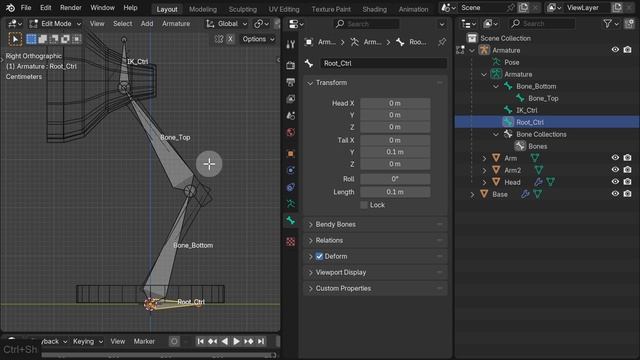The height and width of the screenshot is (360, 640).
Task: Toggle auto keying record button
Action: click(174, 341)
